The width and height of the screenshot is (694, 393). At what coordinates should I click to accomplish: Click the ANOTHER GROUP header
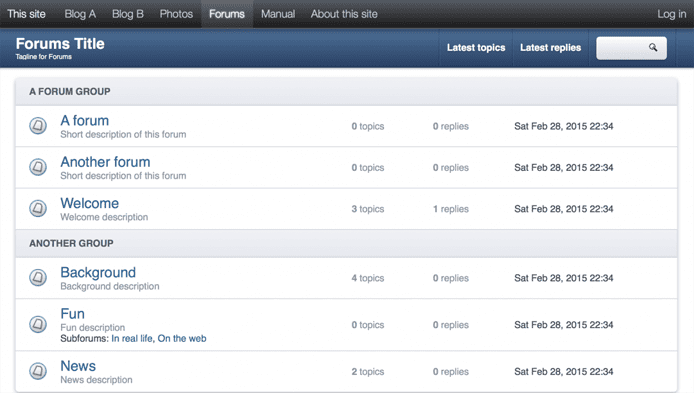click(71, 243)
